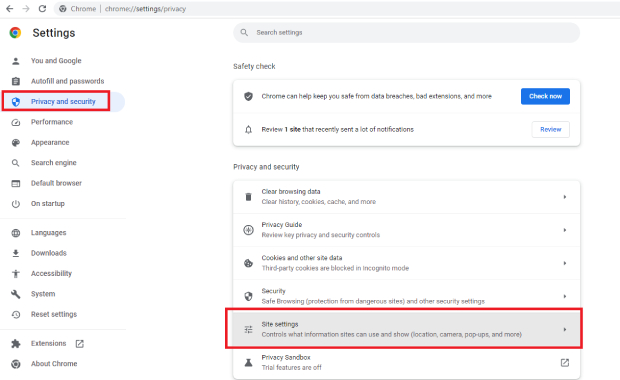Click the wrench icon for System
The image size is (620, 380).
click(x=15, y=294)
